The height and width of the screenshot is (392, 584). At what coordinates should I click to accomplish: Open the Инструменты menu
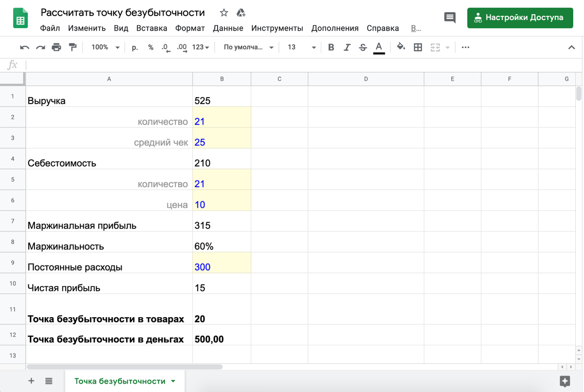tap(277, 28)
